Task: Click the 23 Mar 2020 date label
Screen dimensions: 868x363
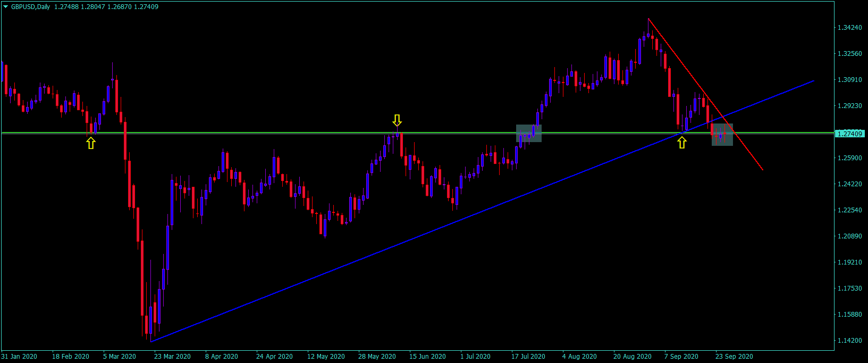Action: [172, 357]
